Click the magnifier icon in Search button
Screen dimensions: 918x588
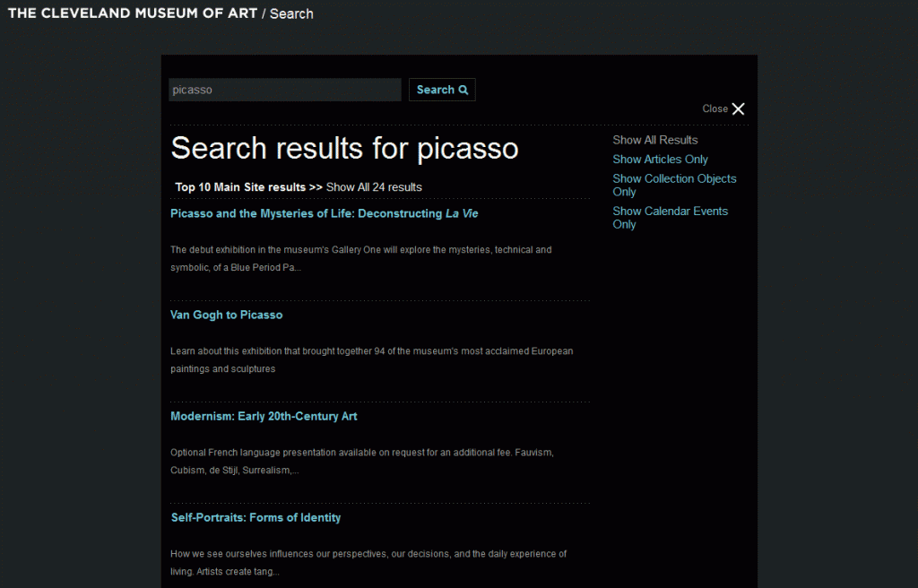(x=463, y=91)
